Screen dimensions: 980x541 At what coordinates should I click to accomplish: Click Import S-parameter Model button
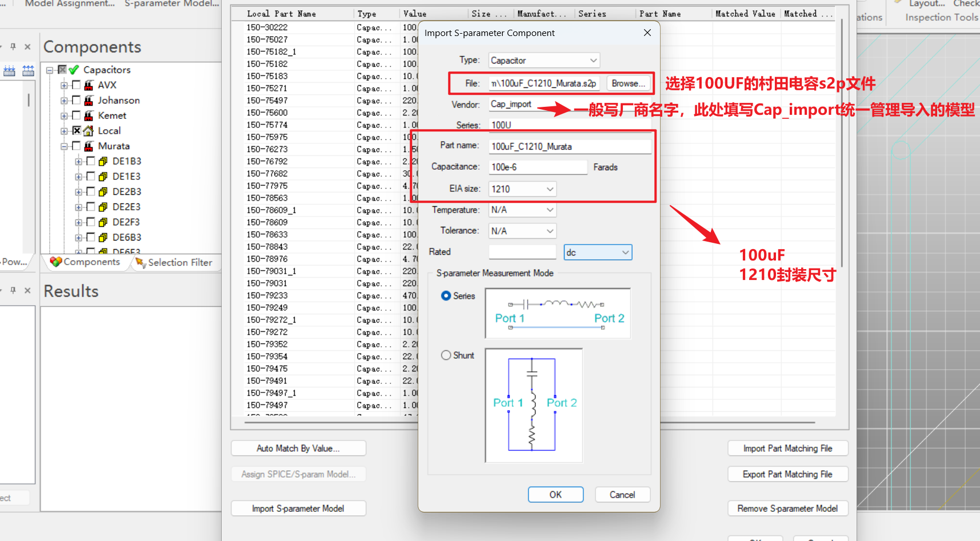point(298,508)
